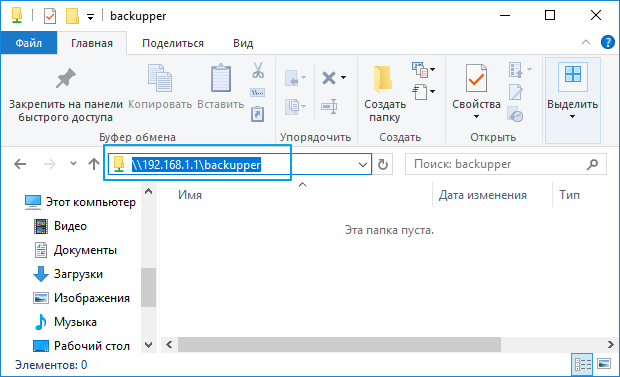
Task: Open the recent locations dropdown arrow
Action: point(73,163)
